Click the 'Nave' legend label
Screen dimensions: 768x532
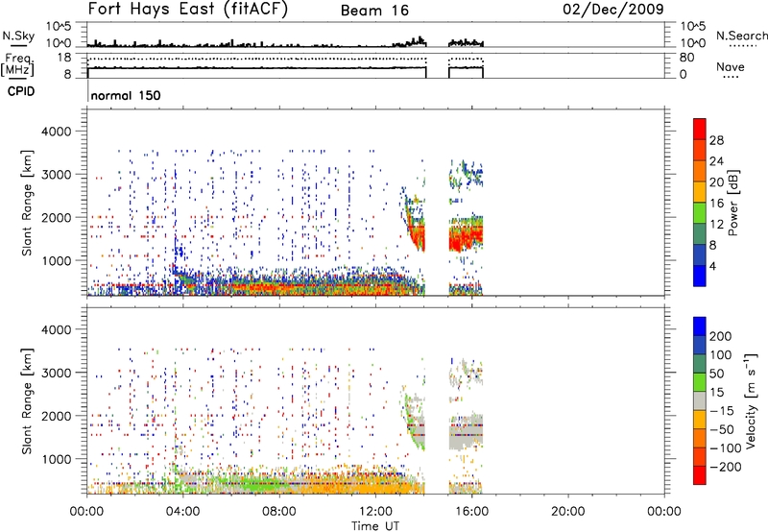point(731,67)
